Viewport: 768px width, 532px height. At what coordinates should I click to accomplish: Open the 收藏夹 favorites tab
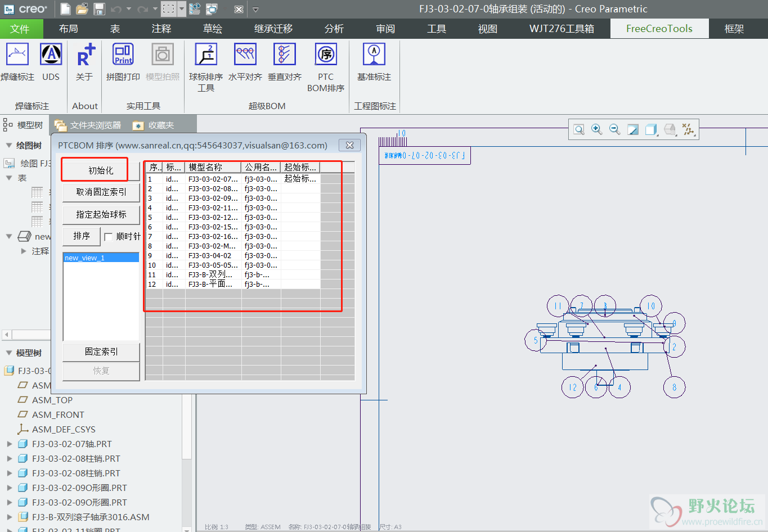(x=153, y=125)
